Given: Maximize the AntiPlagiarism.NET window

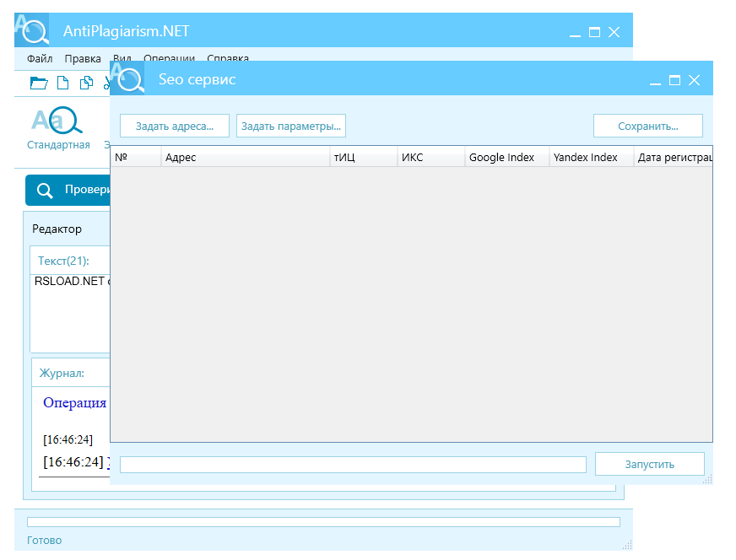Looking at the screenshot, I should (594, 32).
